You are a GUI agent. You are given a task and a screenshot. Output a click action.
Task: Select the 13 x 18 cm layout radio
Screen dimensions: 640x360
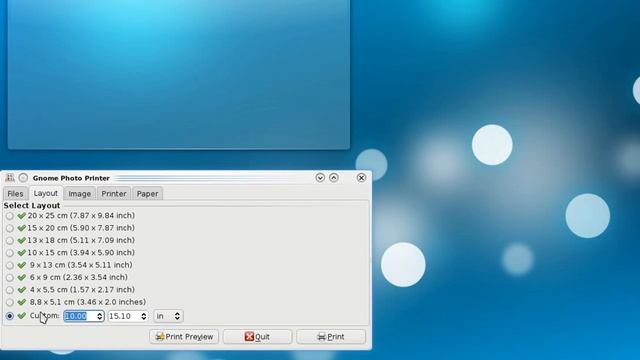(x=10, y=240)
